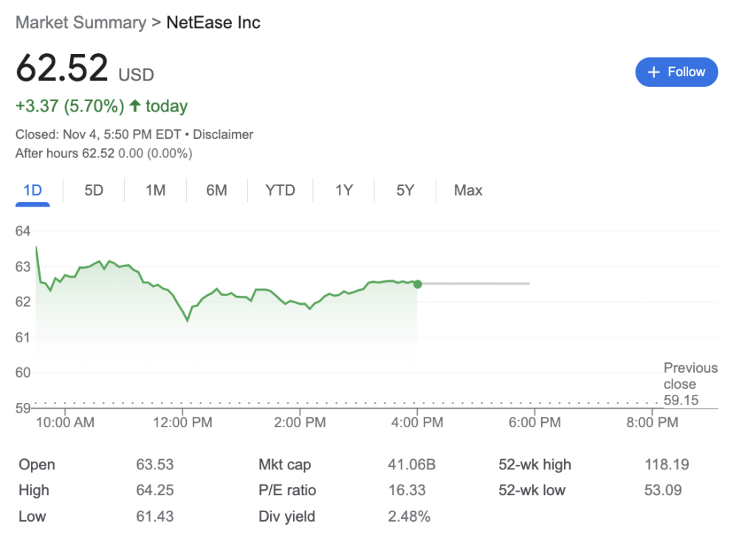The image size is (756, 535).
Task: Select the YTD chart tab
Action: click(x=280, y=190)
